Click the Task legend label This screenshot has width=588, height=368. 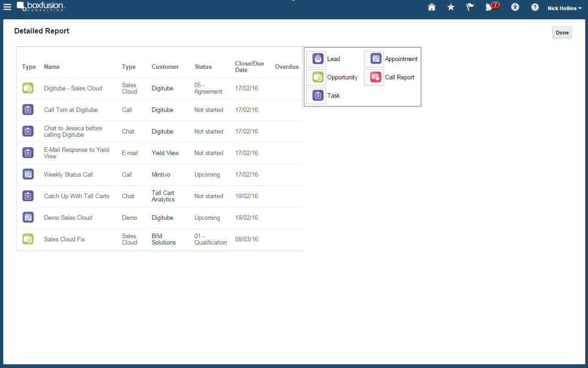click(x=334, y=95)
